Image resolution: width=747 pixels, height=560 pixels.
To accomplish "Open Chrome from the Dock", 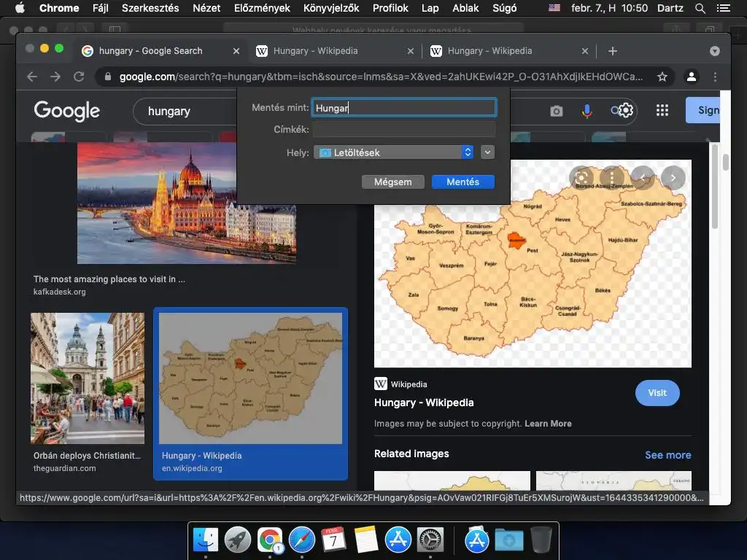I will point(270,540).
